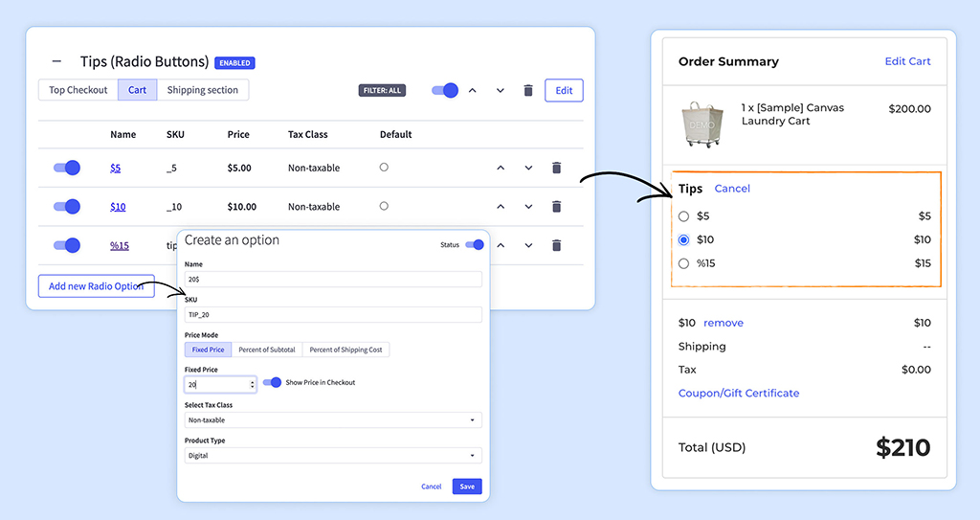The image size is (980, 520).
Task: Delete the $10 option
Action: point(556,207)
